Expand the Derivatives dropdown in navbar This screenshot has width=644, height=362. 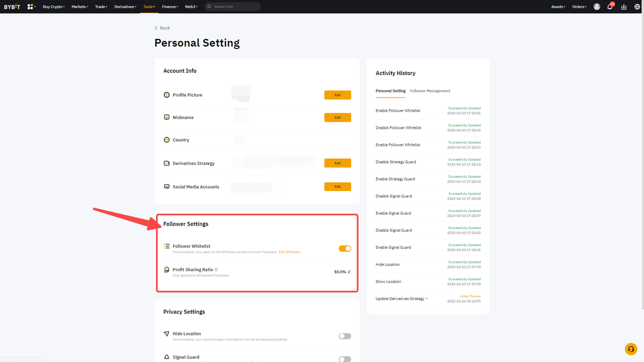tap(124, 7)
